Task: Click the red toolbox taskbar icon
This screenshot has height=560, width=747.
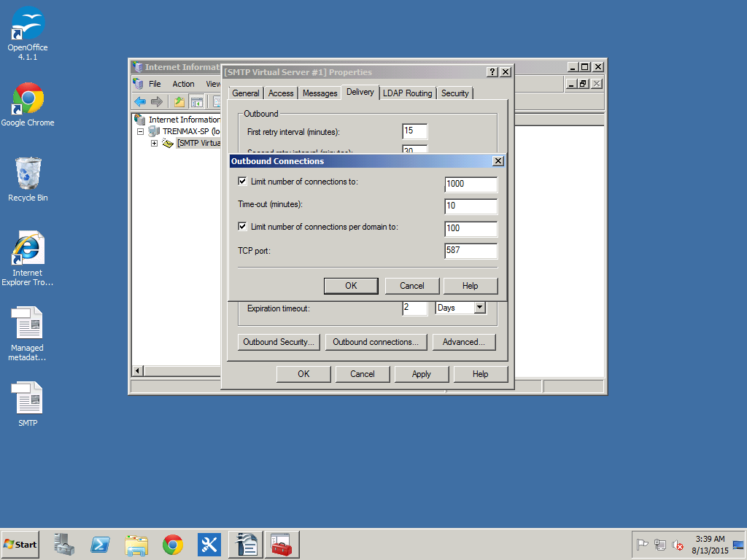Action: [282, 544]
